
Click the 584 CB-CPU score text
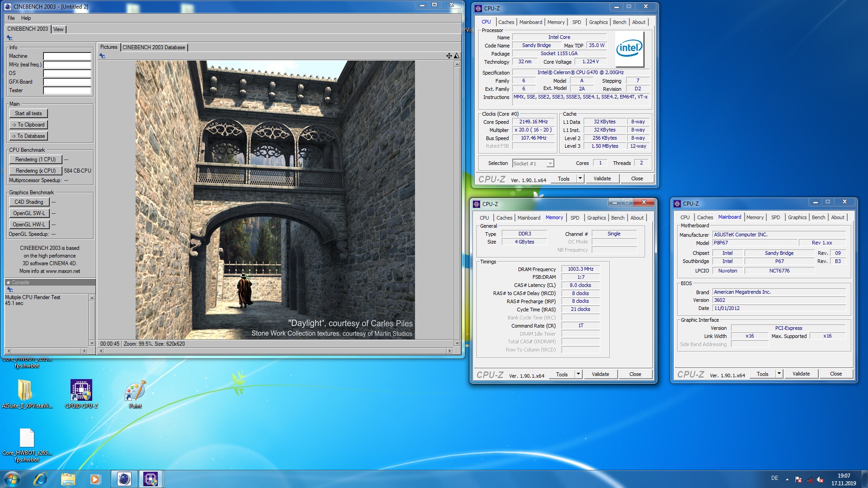click(x=77, y=171)
